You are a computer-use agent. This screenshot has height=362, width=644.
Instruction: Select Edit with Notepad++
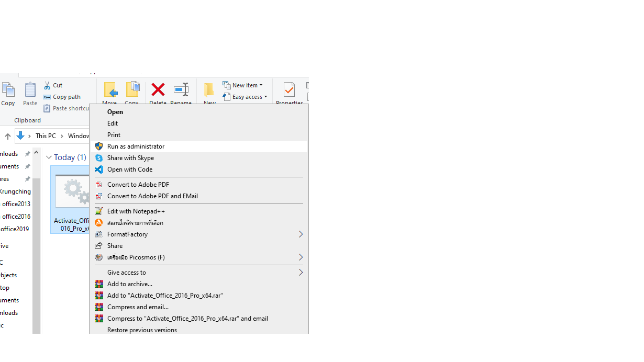pyautogui.click(x=199, y=211)
